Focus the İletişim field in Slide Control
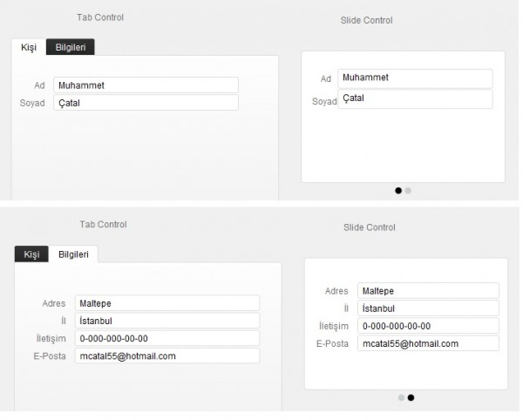The height and width of the screenshot is (420, 523). (429, 326)
